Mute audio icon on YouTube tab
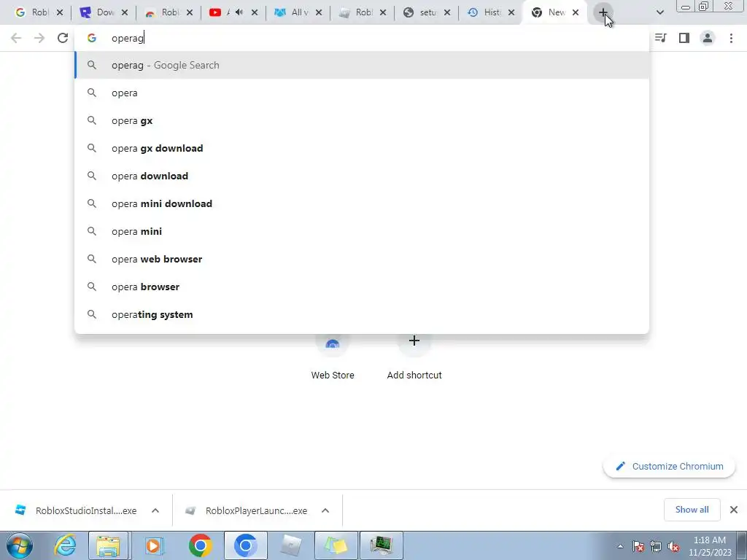The height and width of the screenshot is (560, 747). tap(239, 12)
